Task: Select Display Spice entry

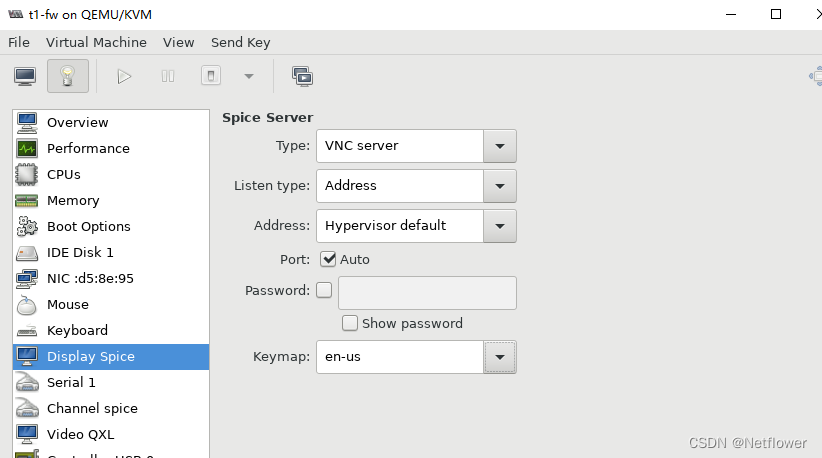Action: pos(111,357)
